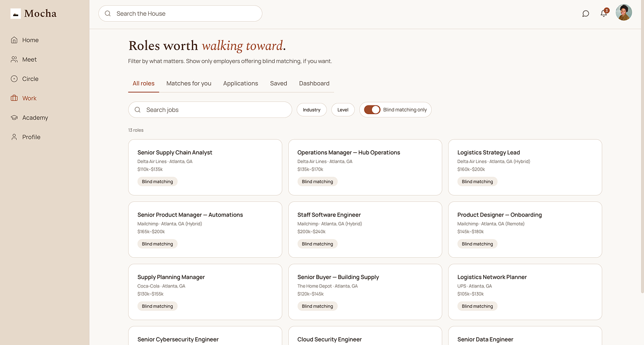Open messages chat bubble icon
Image resolution: width=644 pixels, height=345 pixels.
point(586,14)
